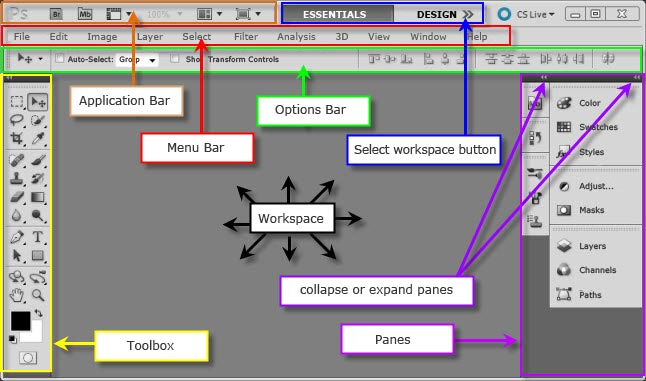Select the Lasso tool in toolbox
The width and height of the screenshot is (646, 381).
click(x=17, y=120)
